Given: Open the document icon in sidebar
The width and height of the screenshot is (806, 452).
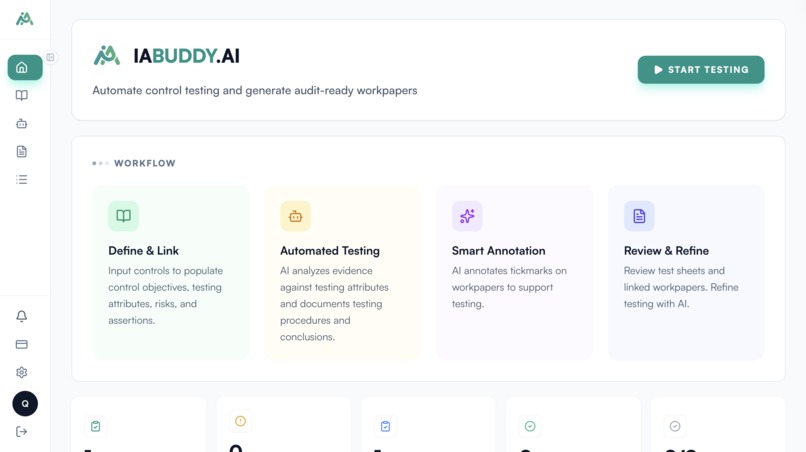Looking at the screenshot, I should [22, 151].
